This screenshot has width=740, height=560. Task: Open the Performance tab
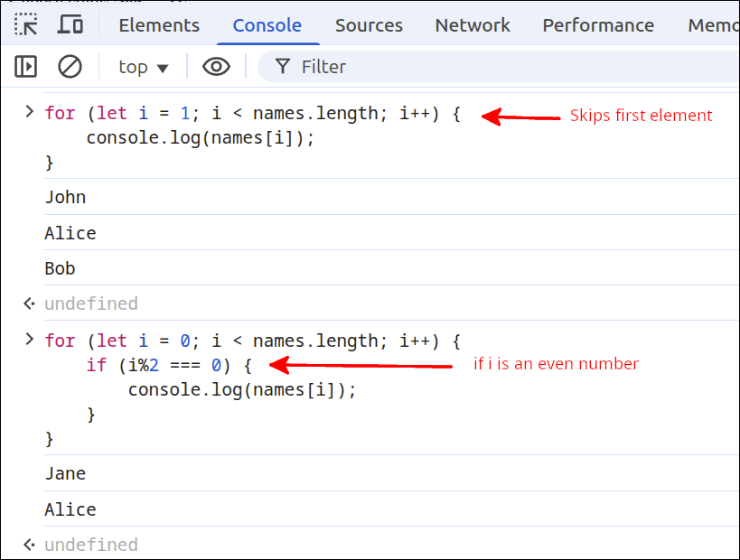point(598,25)
